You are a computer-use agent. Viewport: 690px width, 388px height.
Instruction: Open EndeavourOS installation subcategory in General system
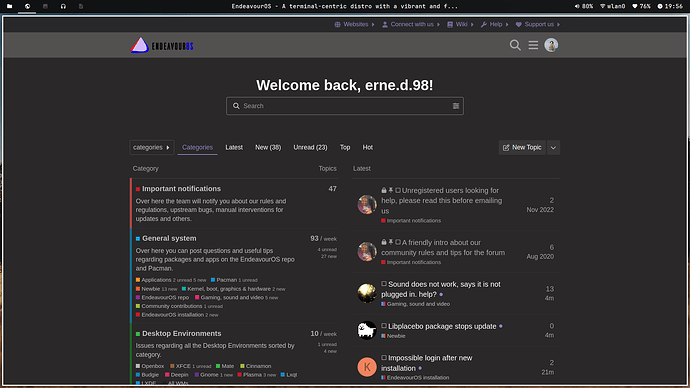[172, 315]
